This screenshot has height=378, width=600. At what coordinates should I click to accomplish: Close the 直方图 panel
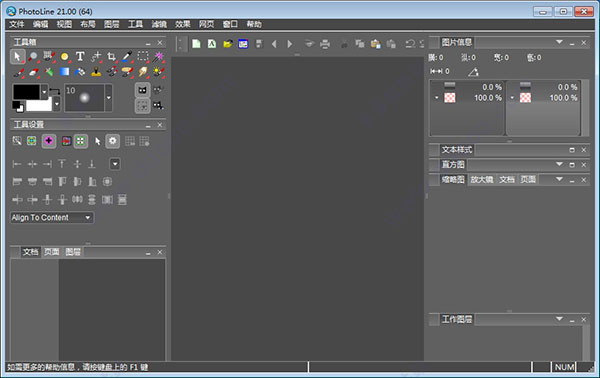click(x=584, y=165)
